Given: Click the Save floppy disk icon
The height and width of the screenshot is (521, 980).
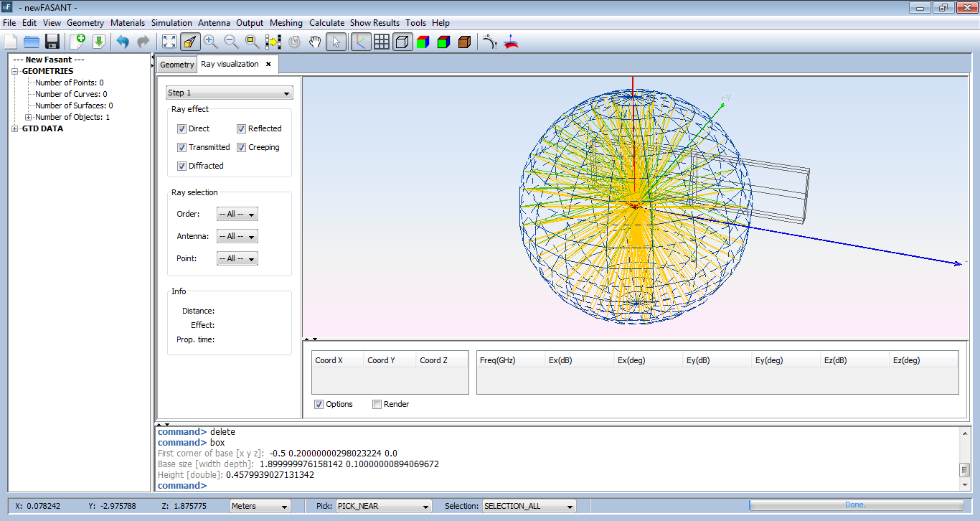Looking at the screenshot, I should (52, 42).
